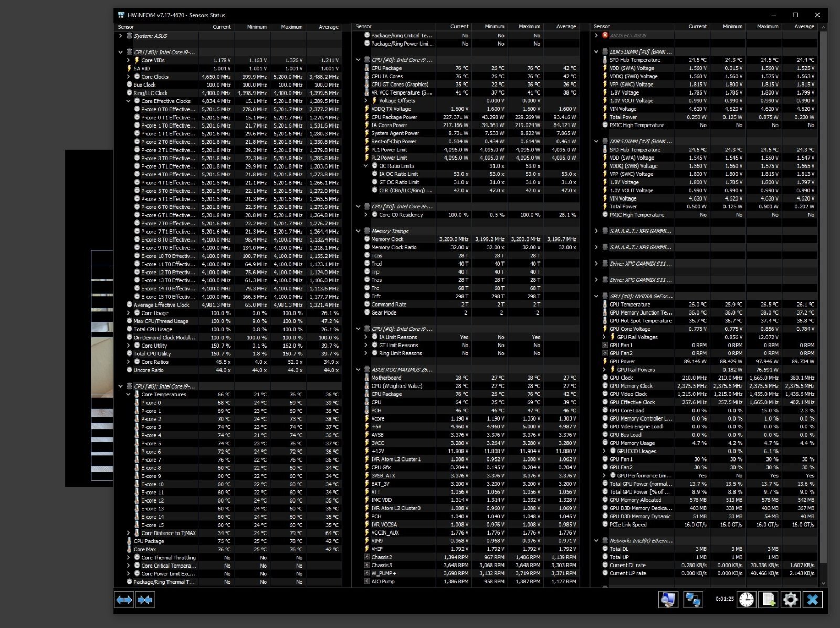Expand the Core VIDs row
Viewport: 840px width, 628px height.
tap(128, 60)
